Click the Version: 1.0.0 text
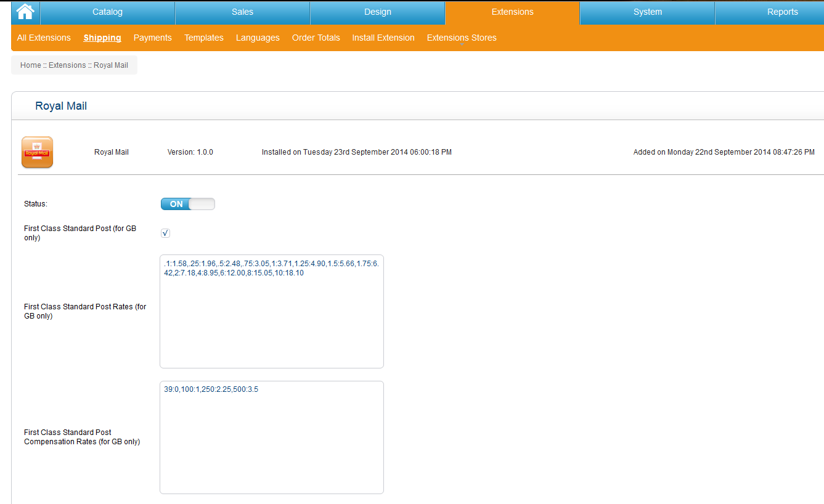 coord(190,152)
